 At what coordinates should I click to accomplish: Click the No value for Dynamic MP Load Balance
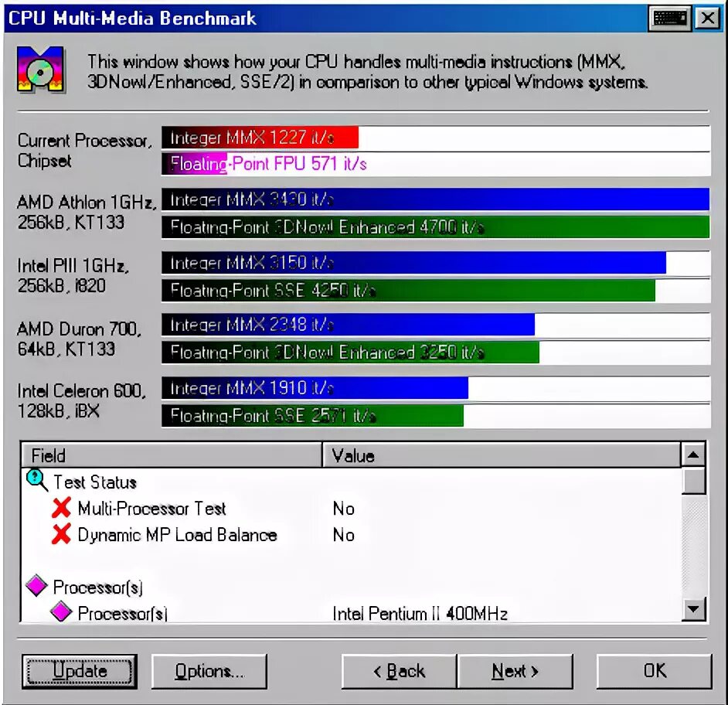(x=344, y=535)
